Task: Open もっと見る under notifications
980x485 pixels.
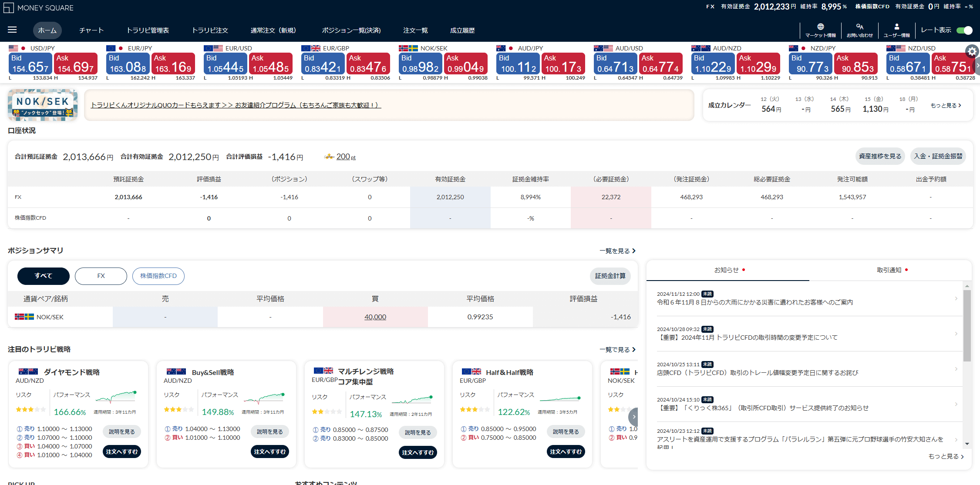Action: coord(946,456)
